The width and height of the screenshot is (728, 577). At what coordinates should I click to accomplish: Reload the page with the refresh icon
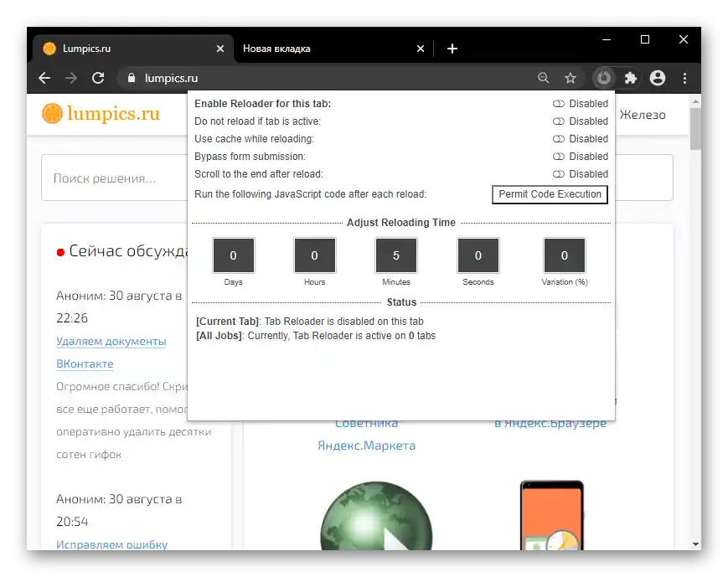[x=98, y=78]
